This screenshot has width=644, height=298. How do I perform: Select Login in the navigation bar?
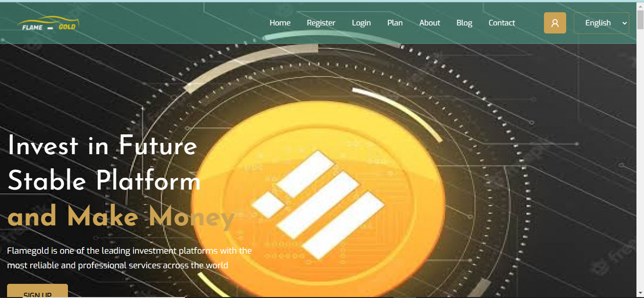click(361, 23)
